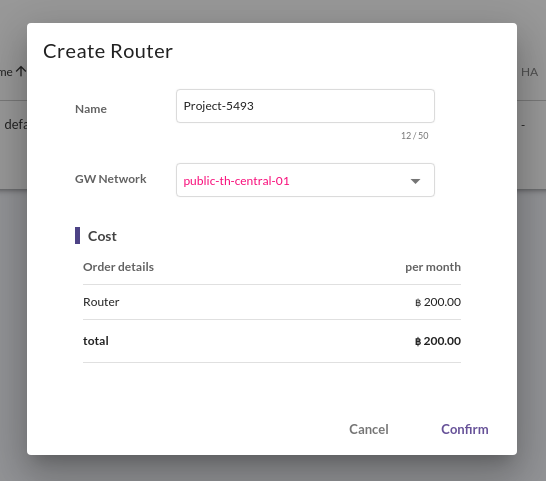This screenshot has width=546, height=481.
Task: Click the Router ฿ 200.00 price
Action: (438, 302)
